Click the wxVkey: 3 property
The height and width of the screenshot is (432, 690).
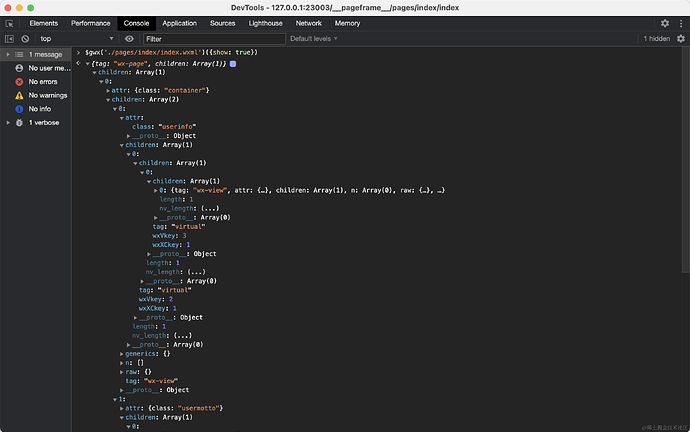click(x=169, y=236)
